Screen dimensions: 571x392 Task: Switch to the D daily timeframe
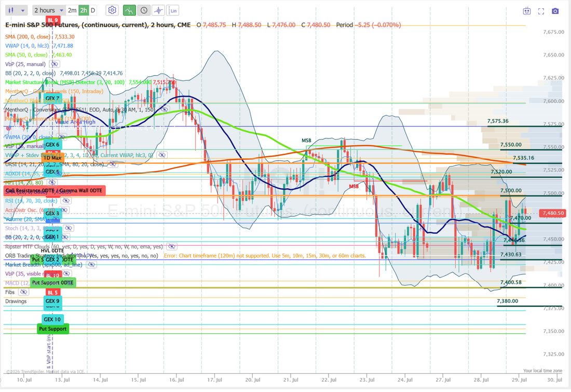[93, 10]
